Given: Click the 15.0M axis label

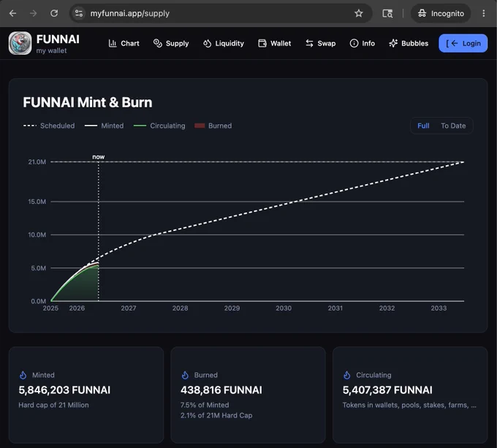Looking at the screenshot, I should (37, 202).
